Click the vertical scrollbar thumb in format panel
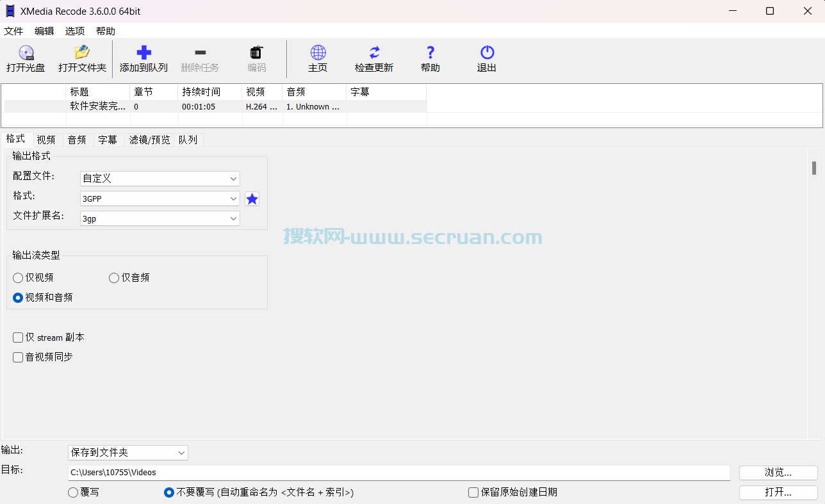Viewport: 825px width, 504px height. coord(814,168)
